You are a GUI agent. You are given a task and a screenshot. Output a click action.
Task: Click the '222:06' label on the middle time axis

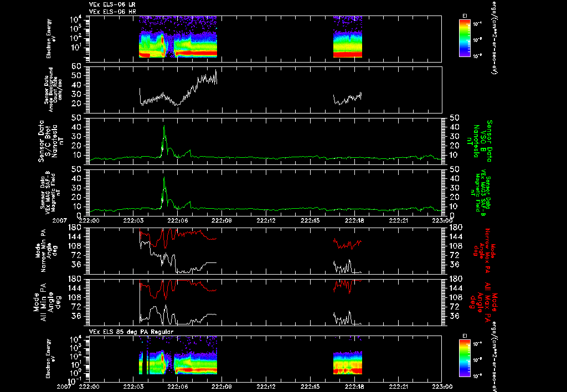pyautogui.click(x=178, y=220)
